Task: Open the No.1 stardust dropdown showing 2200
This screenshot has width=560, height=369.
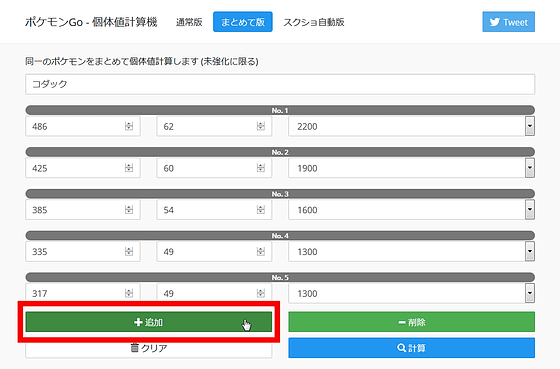Action: point(411,126)
